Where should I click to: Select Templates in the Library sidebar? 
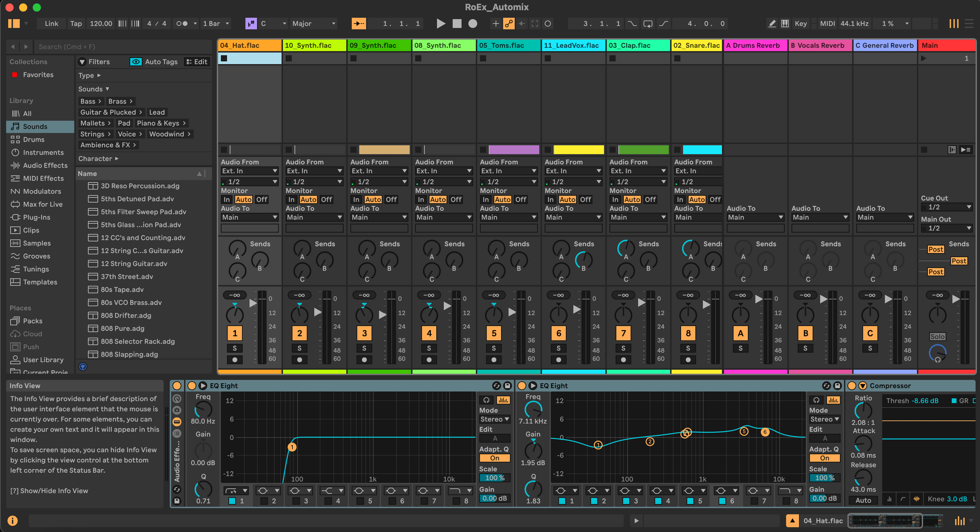pos(40,282)
